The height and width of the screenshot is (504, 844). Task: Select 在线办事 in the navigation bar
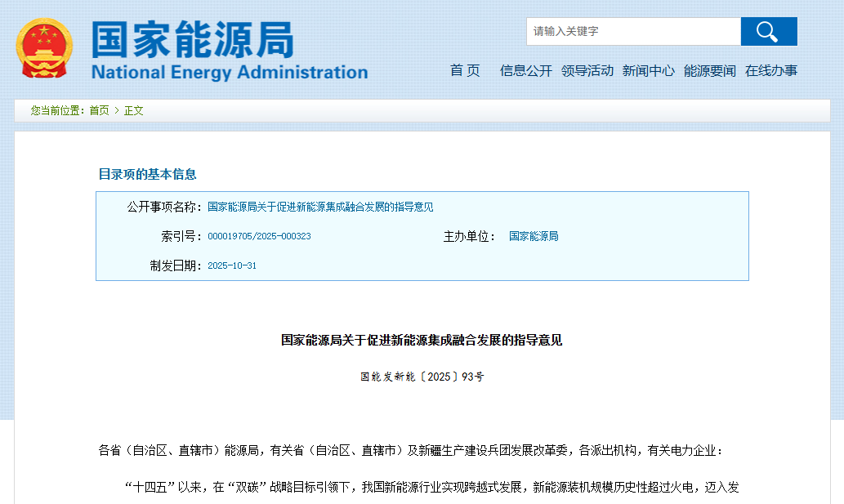click(770, 71)
